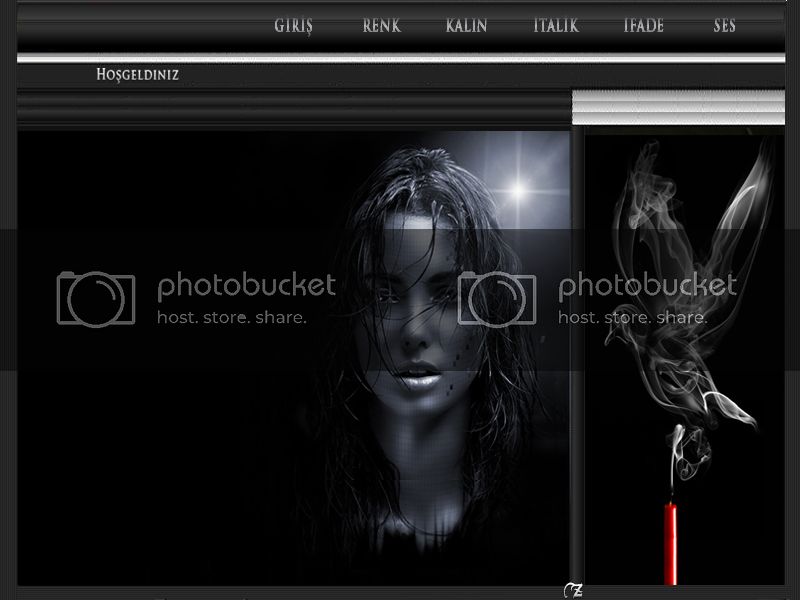Image resolution: width=800 pixels, height=600 pixels.
Task: Click the small signature logo at bottom
Action: tap(574, 590)
